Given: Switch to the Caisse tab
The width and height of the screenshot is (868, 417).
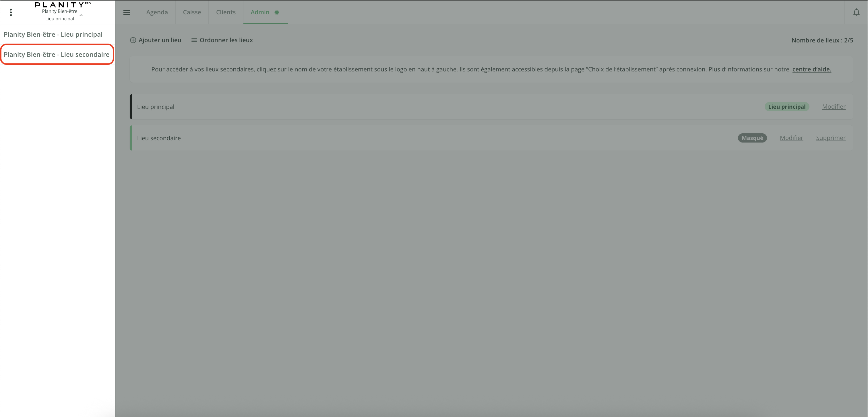Looking at the screenshot, I should [192, 12].
